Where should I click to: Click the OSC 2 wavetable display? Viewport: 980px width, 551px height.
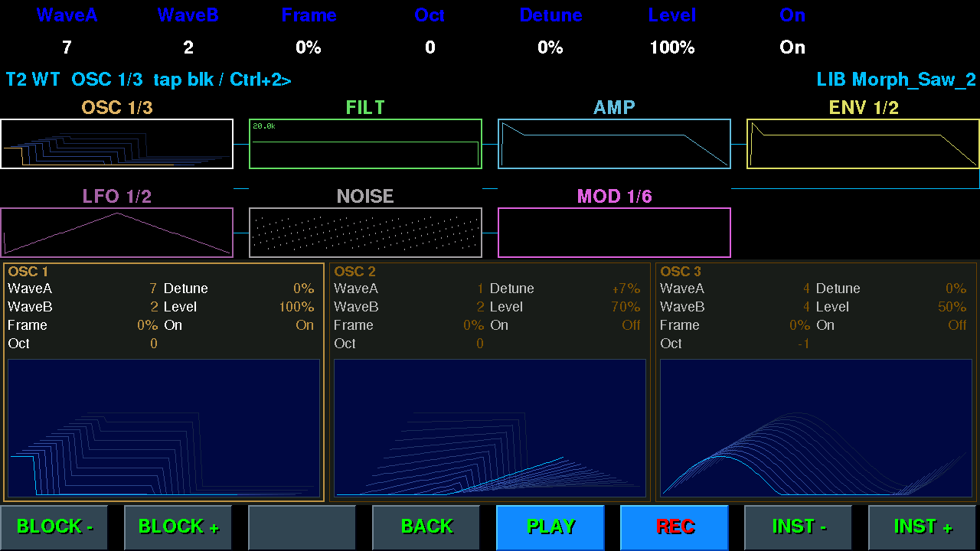click(490, 428)
